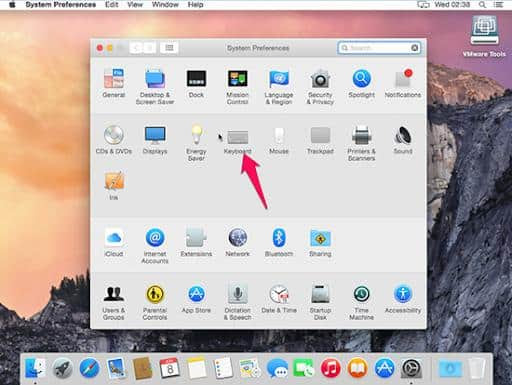The image size is (512, 385).
Task: Open Launchpad from the Dock
Action: 62,368
